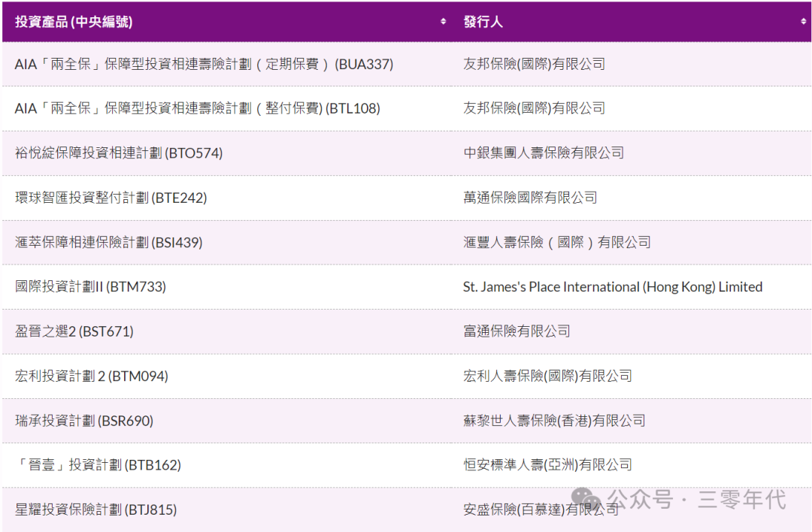Viewport: 812px width, 532px height.
Task: Click issuer St. James's Place International
Action: [613, 287]
